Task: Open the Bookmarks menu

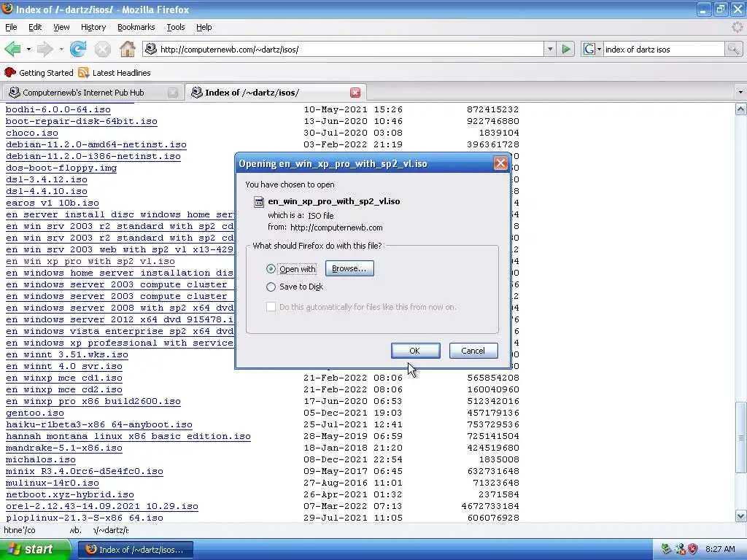Action: (136, 27)
